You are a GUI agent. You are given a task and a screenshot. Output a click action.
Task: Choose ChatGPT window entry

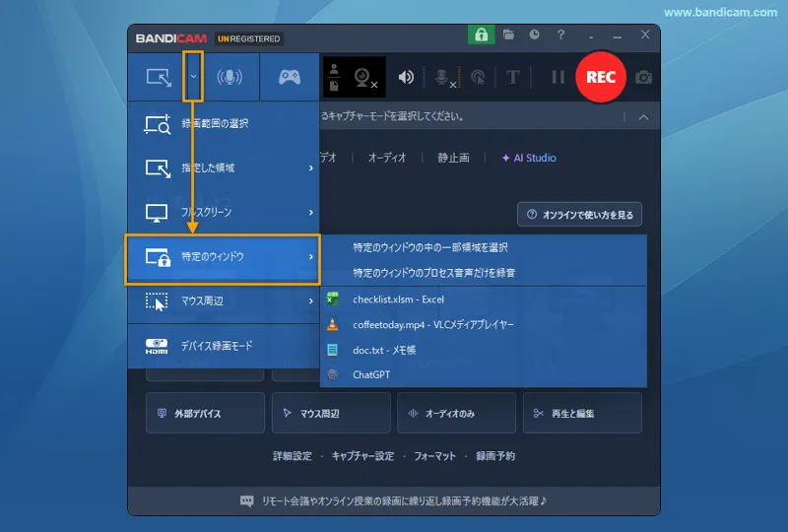[484, 374]
